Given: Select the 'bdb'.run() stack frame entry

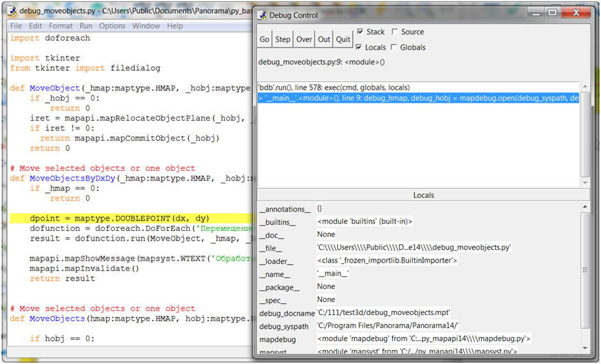Looking at the screenshot, I should pyautogui.click(x=334, y=88).
